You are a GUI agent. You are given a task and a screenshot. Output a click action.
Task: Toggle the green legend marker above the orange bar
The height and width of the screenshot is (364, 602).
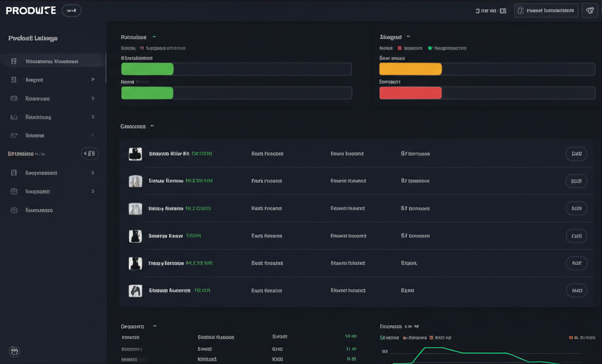pyautogui.click(x=430, y=48)
